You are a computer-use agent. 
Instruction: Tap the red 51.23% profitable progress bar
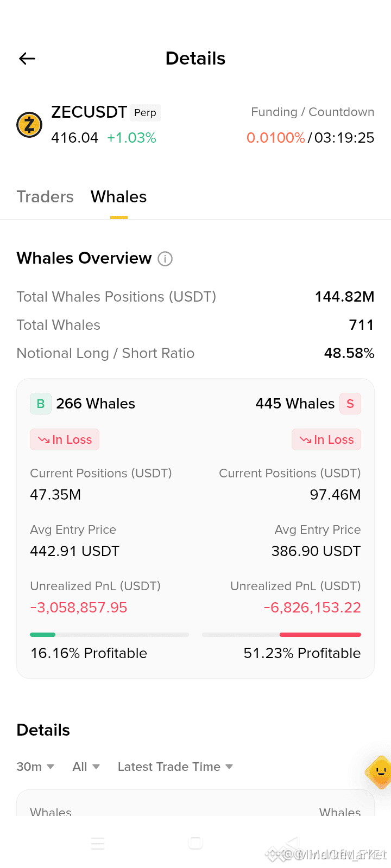pyautogui.click(x=281, y=635)
